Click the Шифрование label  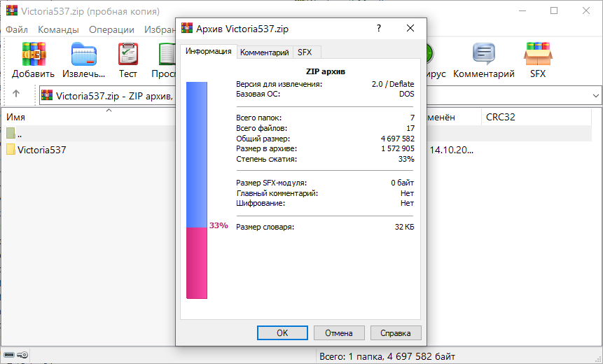(x=261, y=203)
